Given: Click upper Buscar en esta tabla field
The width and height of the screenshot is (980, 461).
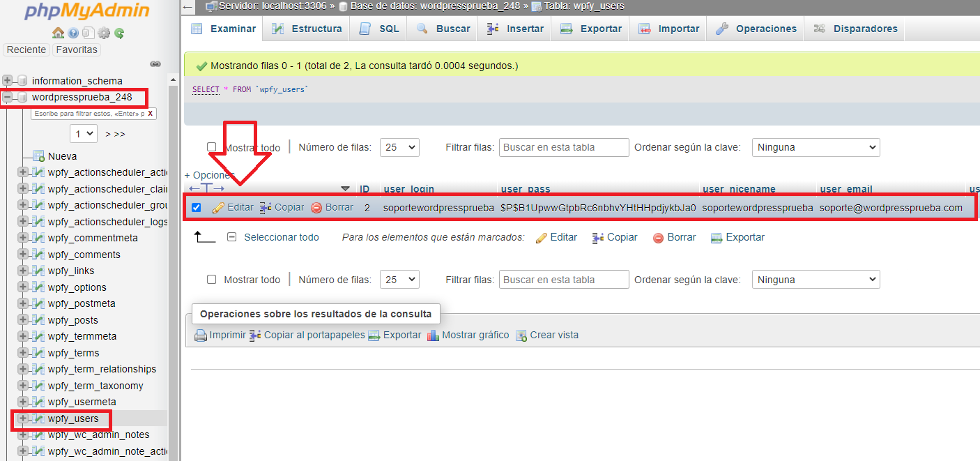Looking at the screenshot, I should coord(564,147).
